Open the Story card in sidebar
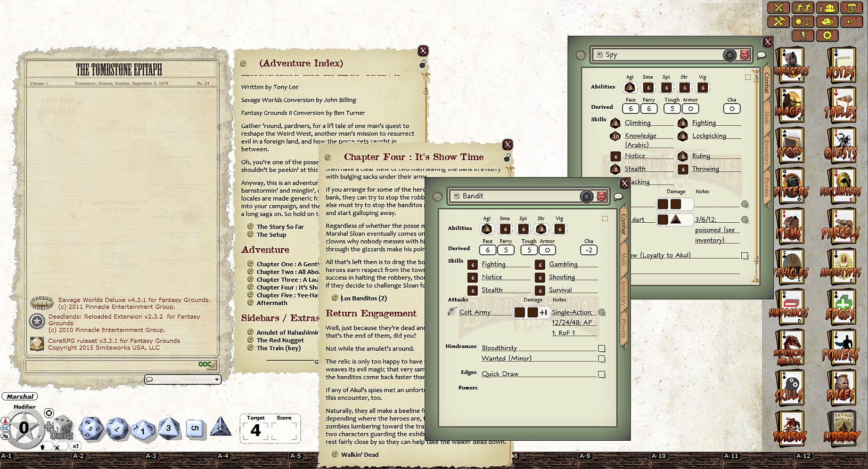Image resolution: width=868 pixels, height=469 pixels. click(x=791, y=146)
